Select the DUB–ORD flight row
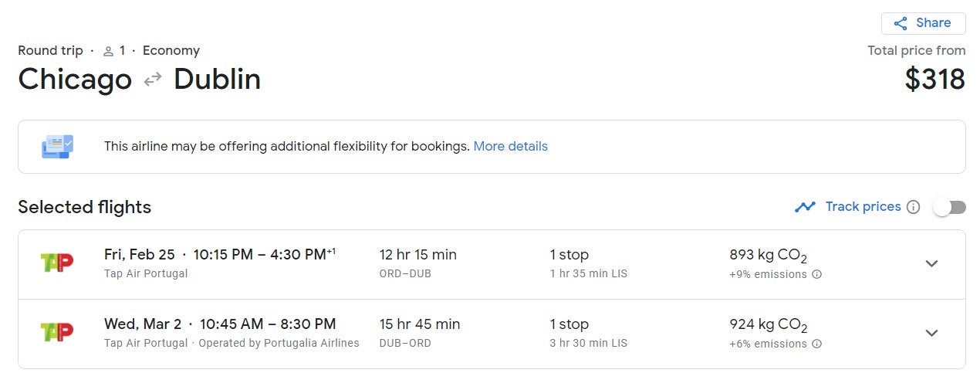980x390 pixels. (492, 334)
